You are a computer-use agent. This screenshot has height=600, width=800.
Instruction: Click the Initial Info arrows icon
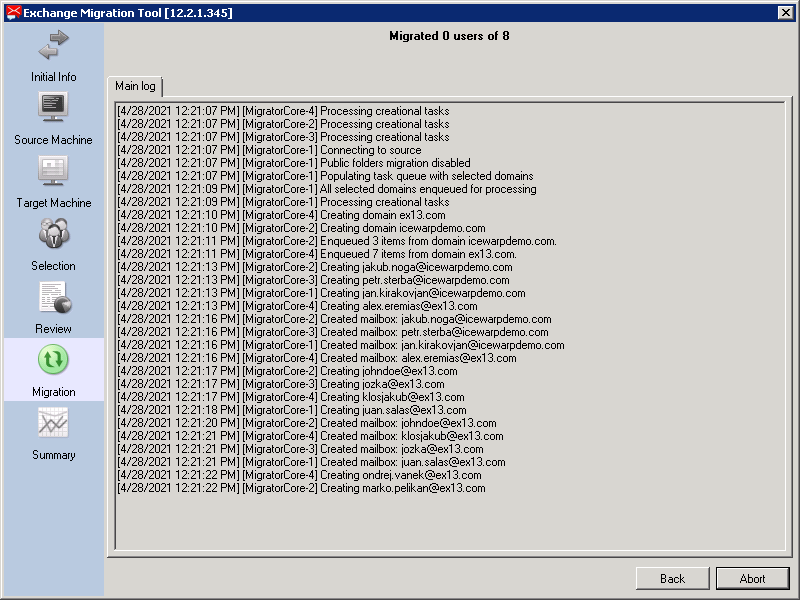pos(54,45)
